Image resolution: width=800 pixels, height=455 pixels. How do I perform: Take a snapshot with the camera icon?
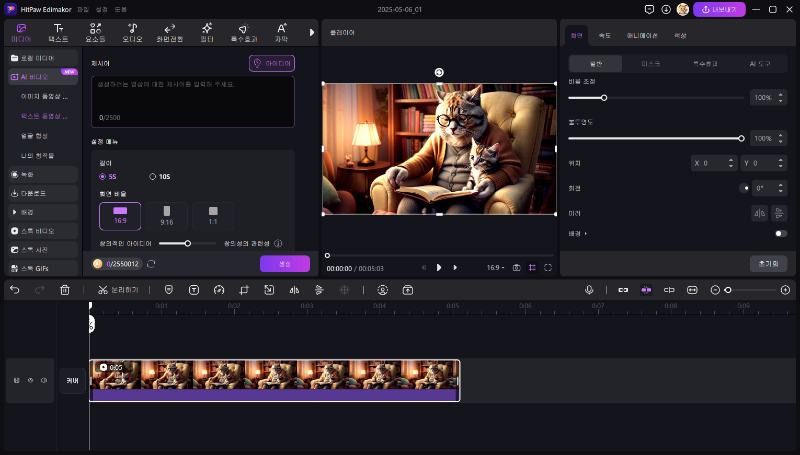pos(516,268)
